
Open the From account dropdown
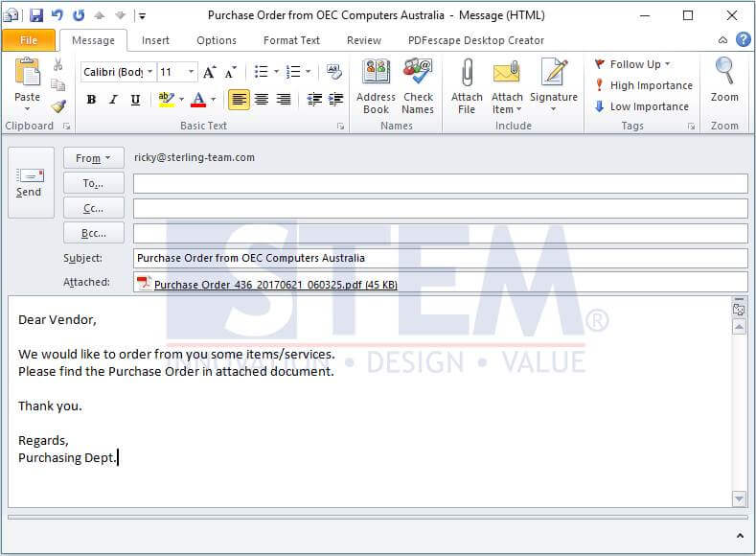click(x=94, y=158)
